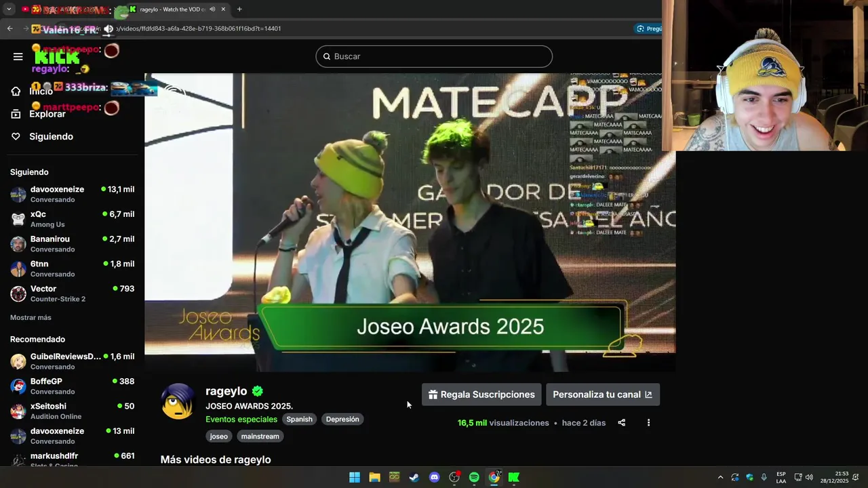This screenshot has height=488, width=868.
Task: Click the xQc Among Us channel row
Action: click(72, 219)
